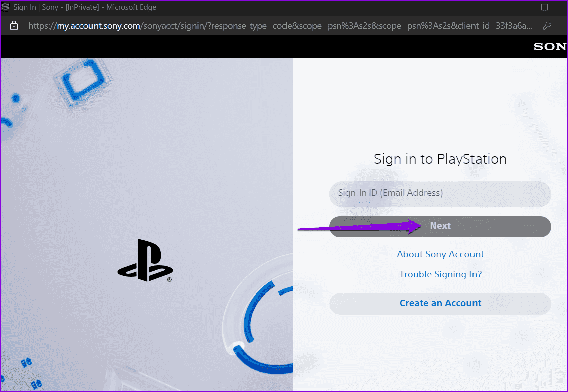Click the 'Sign in to PlayStation' heading
This screenshot has width=568, height=392.
(440, 159)
